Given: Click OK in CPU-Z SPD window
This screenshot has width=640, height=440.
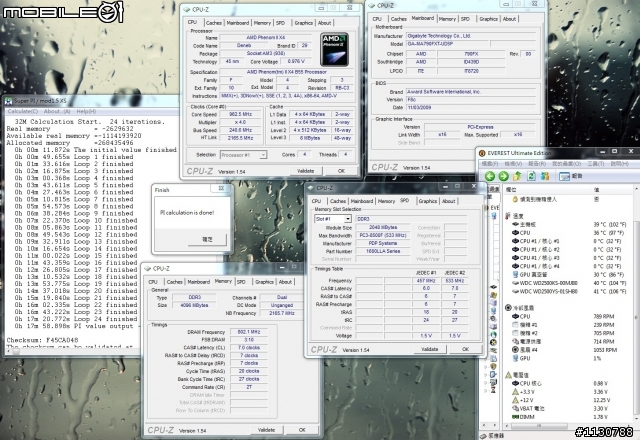Looking at the screenshot, I should [x=465, y=349].
